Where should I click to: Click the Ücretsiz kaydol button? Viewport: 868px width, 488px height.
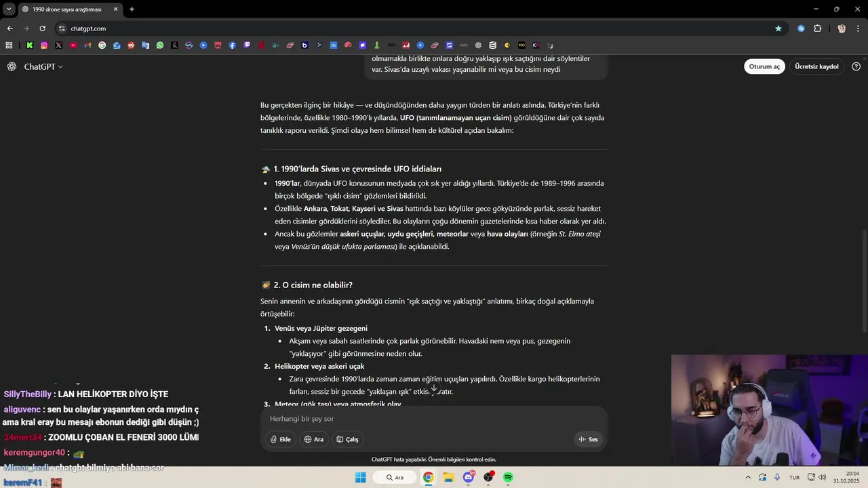tap(816, 66)
